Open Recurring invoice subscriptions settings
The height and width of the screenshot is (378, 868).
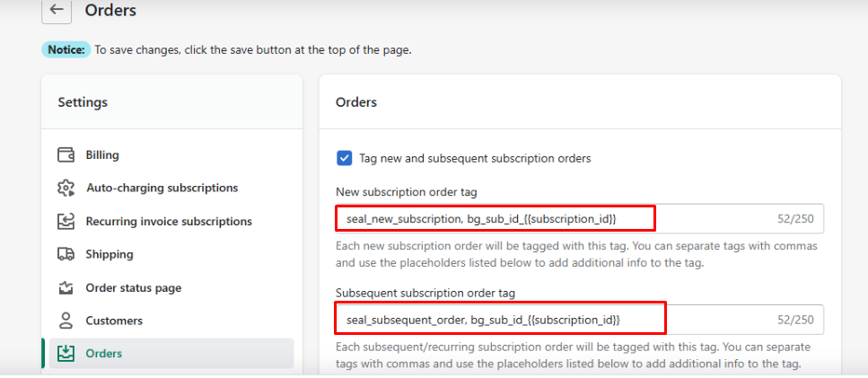coord(169,221)
